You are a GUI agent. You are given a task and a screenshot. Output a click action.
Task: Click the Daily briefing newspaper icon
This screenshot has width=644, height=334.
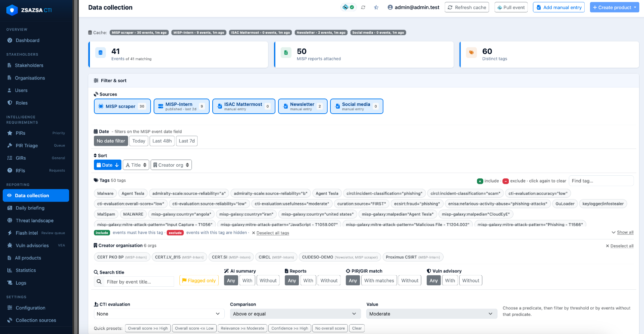pyautogui.click(x=10, y=208)
